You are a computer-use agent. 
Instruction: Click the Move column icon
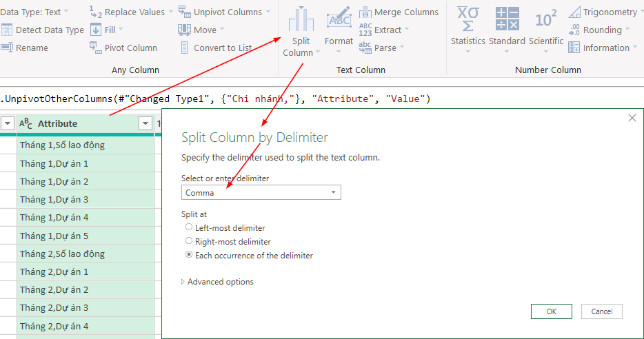click(184, 30)
